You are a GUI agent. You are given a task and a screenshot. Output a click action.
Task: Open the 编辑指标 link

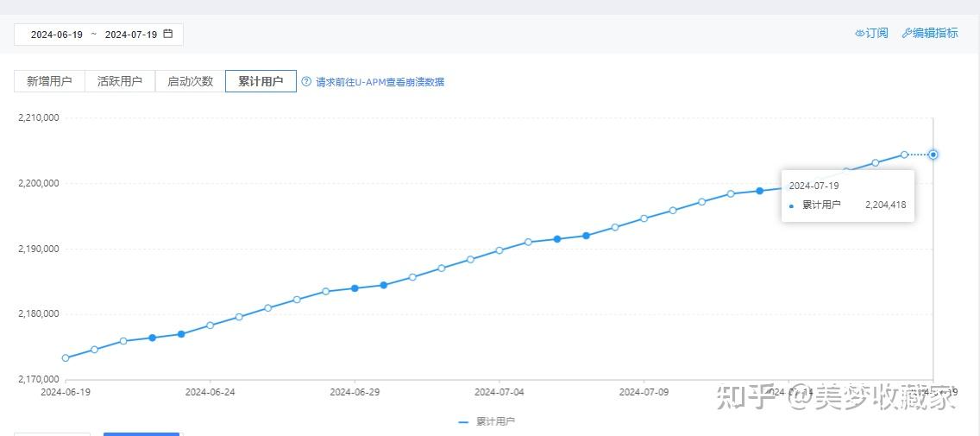pyautogui.click(x=935, y=33)
